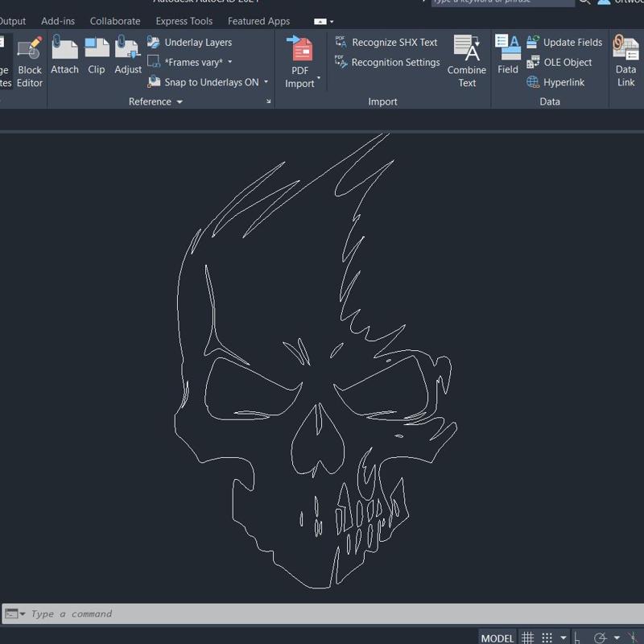Expand the Reference panel dropdown
This screenshot has height=644, width=644.
[180, 102]
